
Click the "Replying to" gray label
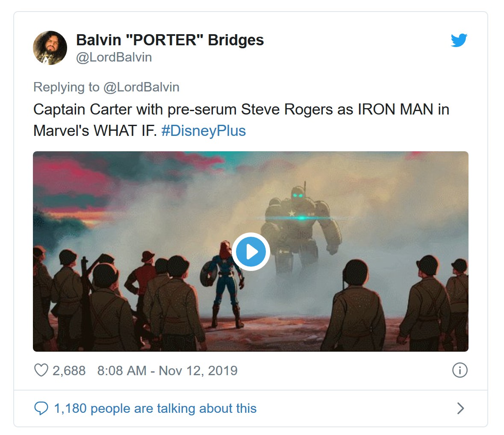pos(66,87)
